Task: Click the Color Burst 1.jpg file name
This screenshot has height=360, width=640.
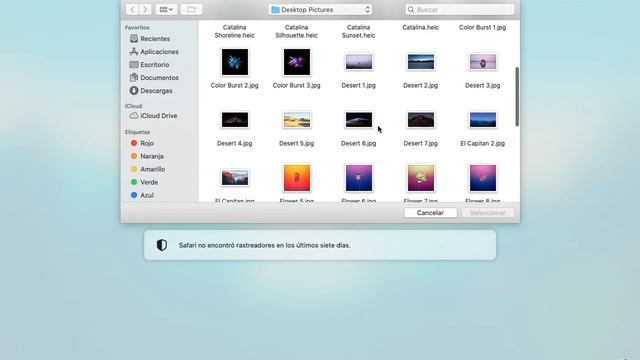Action: pos(483,27)
